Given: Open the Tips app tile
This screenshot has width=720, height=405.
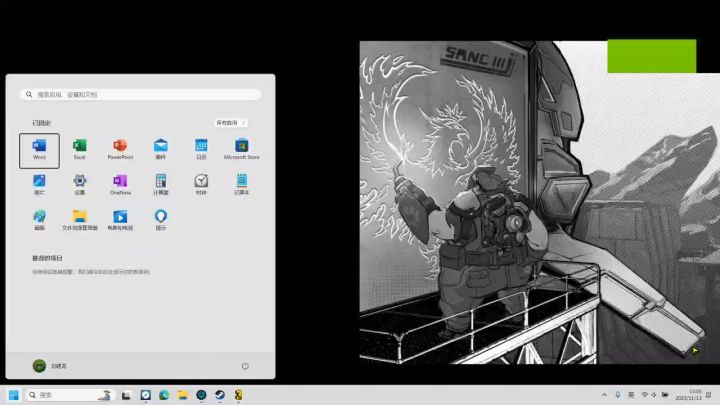Looking at the screenshot, I should point(161,220).
